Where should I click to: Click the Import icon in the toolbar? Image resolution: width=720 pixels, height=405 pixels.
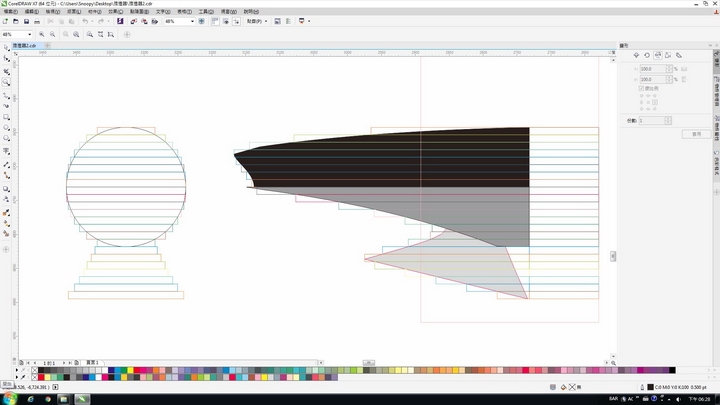click(134, 21)
